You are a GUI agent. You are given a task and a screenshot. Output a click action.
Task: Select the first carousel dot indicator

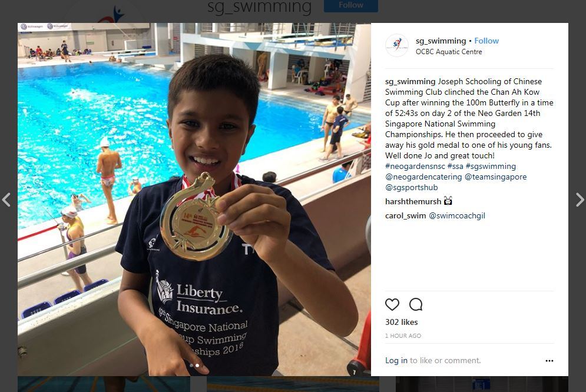(191, 366)
